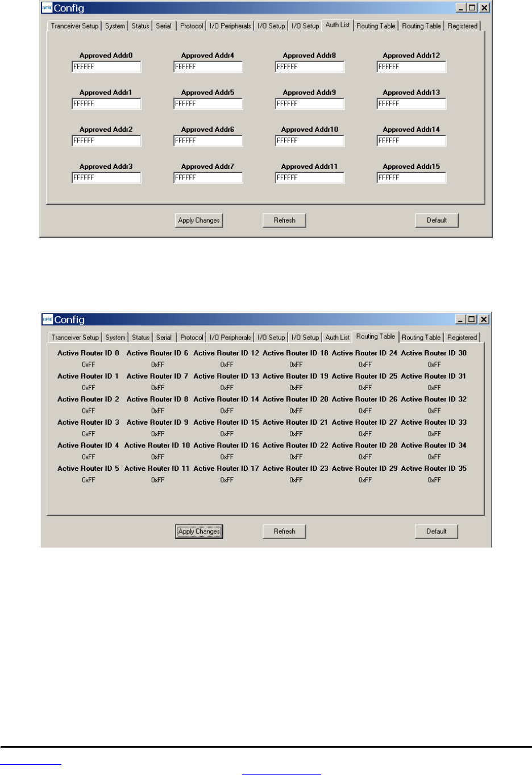Open Tranceiver Setup tab in Auth List window
The width and height of the screenshot is (532, 775).
(x=74, y=26)
